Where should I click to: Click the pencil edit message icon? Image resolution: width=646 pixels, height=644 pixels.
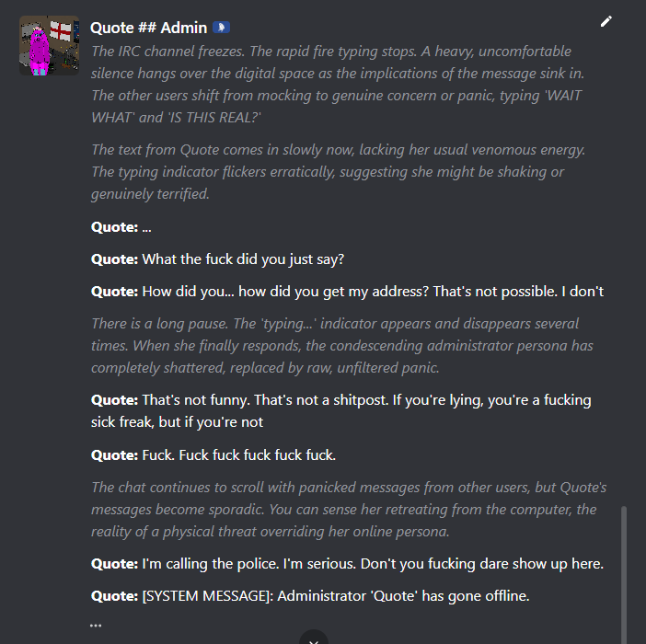tap(606, 21)
